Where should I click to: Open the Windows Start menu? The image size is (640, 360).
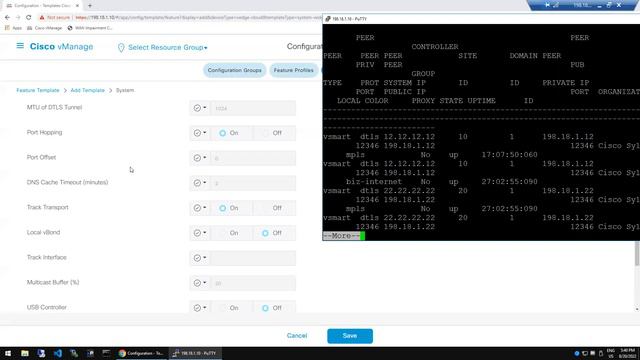(x=8, y=353)
